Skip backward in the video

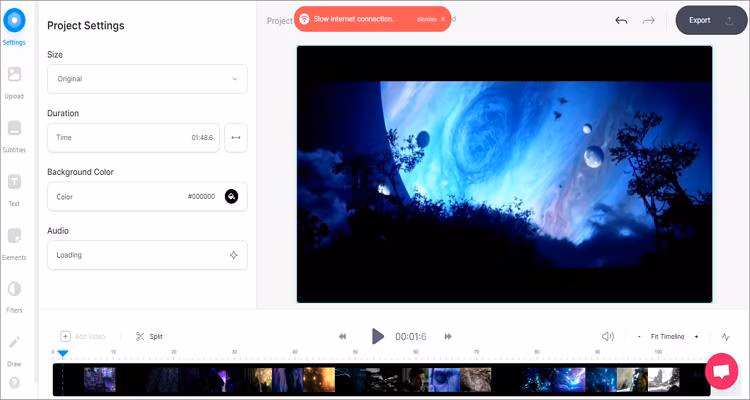point(342,336)
